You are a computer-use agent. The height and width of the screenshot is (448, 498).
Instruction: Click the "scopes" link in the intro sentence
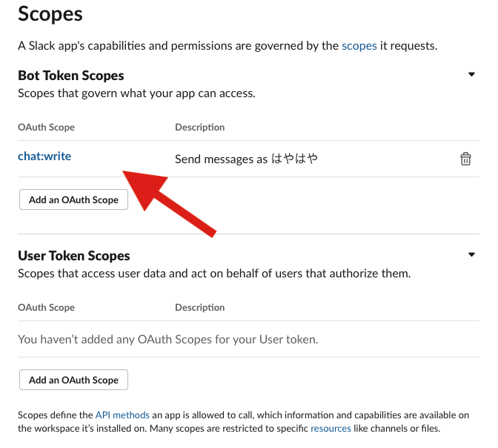point(359,46)
